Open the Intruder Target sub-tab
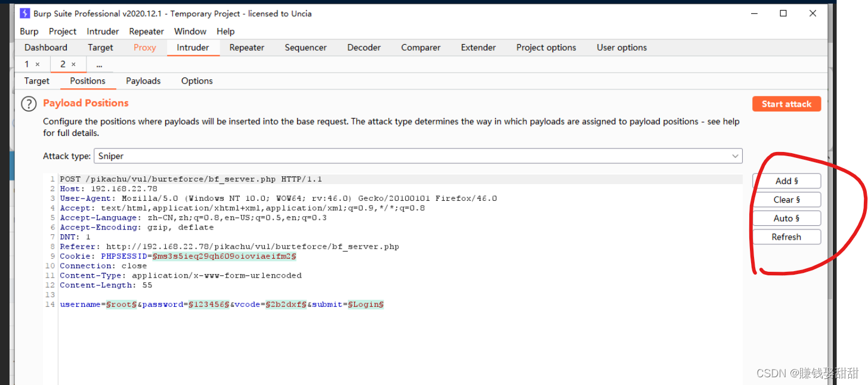 tap(37, 81)
